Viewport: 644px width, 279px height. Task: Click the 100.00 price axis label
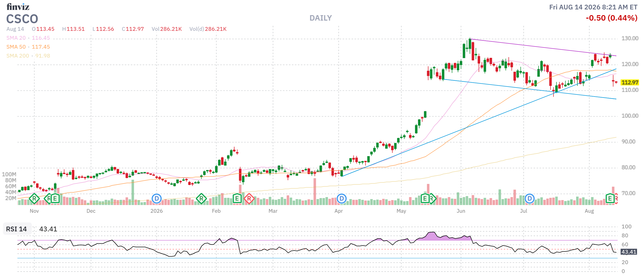[630, 116]
